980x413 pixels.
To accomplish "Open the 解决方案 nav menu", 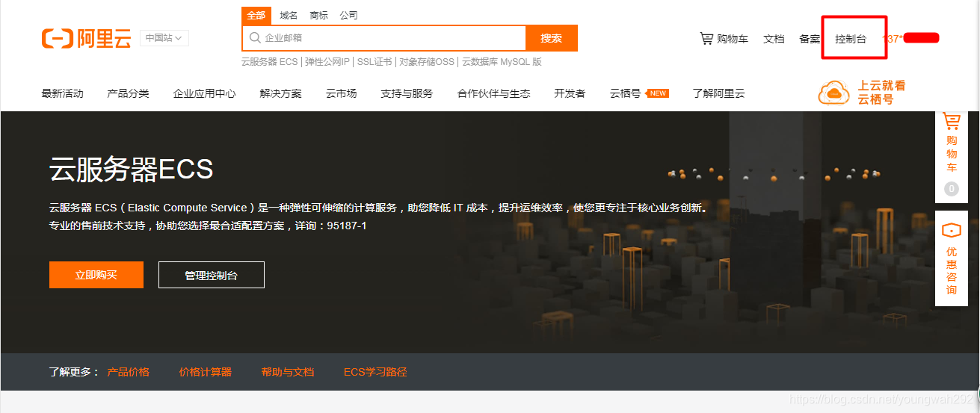I will pos(281,93).
